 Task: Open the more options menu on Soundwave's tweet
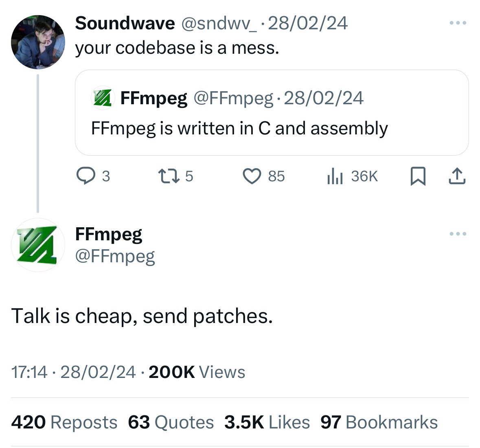[458, 23]
